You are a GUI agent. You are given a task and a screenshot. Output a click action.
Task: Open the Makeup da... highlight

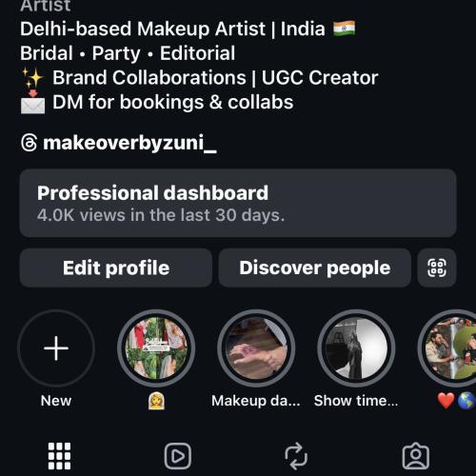[x=256, y=348]
